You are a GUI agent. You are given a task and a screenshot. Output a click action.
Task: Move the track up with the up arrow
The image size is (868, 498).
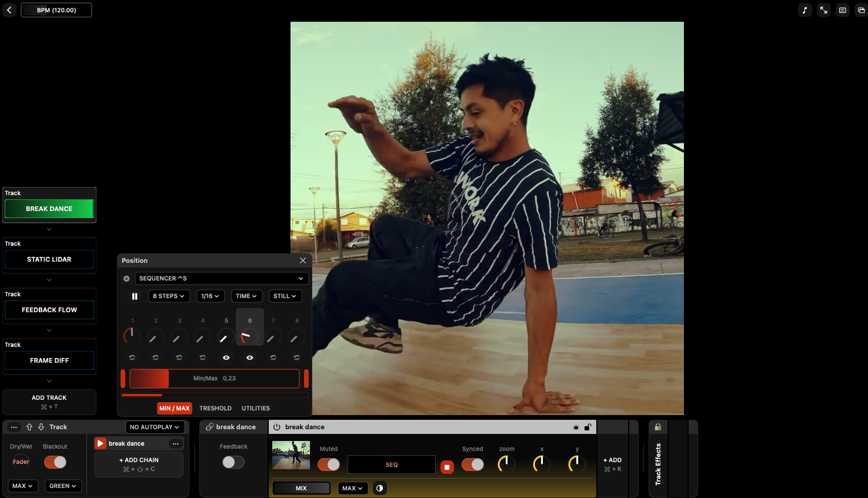coord(29,427)
